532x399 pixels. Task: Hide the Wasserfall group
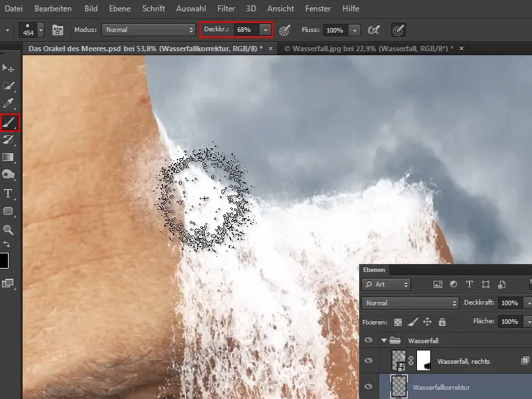pos(368,340)
